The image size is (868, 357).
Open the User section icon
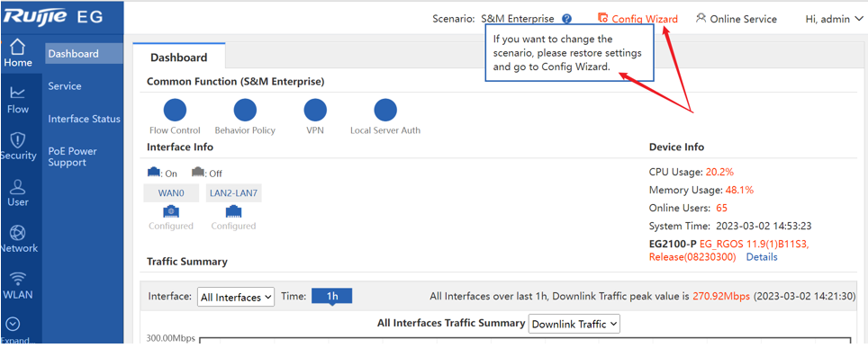click(x=18, y=185)
